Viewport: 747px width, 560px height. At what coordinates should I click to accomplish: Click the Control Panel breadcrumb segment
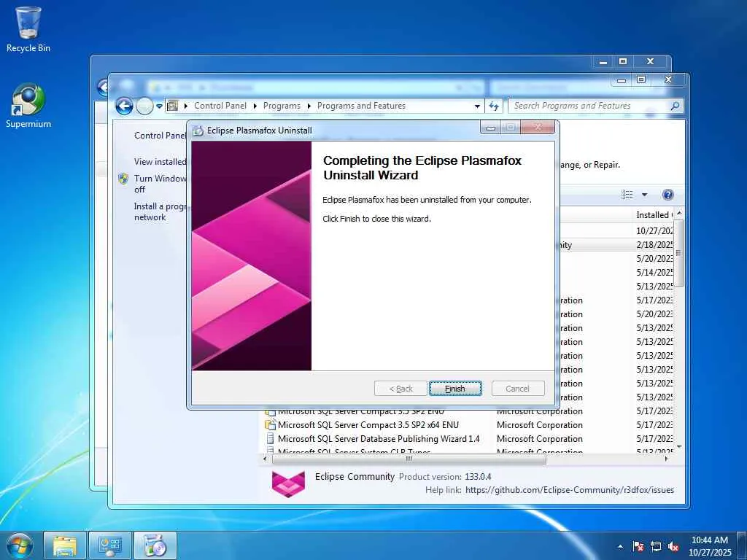coord(220,106)
